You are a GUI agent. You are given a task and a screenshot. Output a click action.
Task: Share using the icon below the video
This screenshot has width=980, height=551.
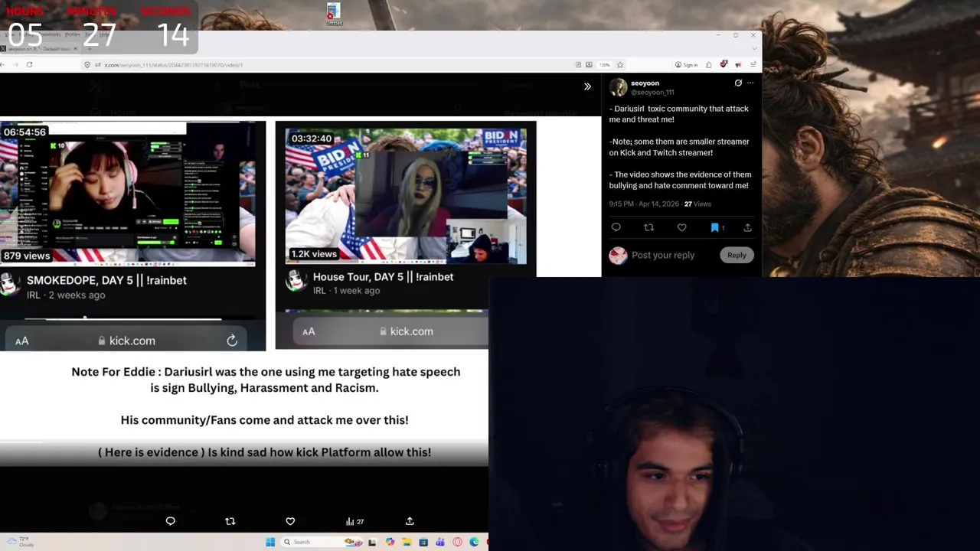point(410,521)
